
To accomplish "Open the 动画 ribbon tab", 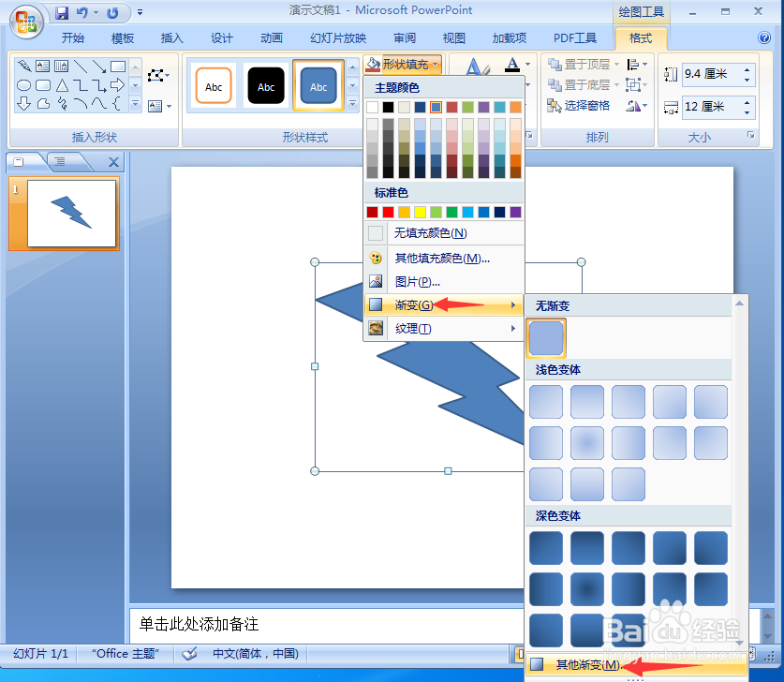I will tap(272, 38).
